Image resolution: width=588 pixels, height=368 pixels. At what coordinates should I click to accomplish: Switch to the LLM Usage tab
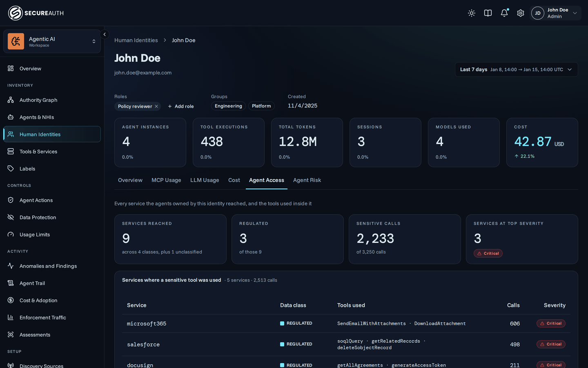[x=205, y=180]
